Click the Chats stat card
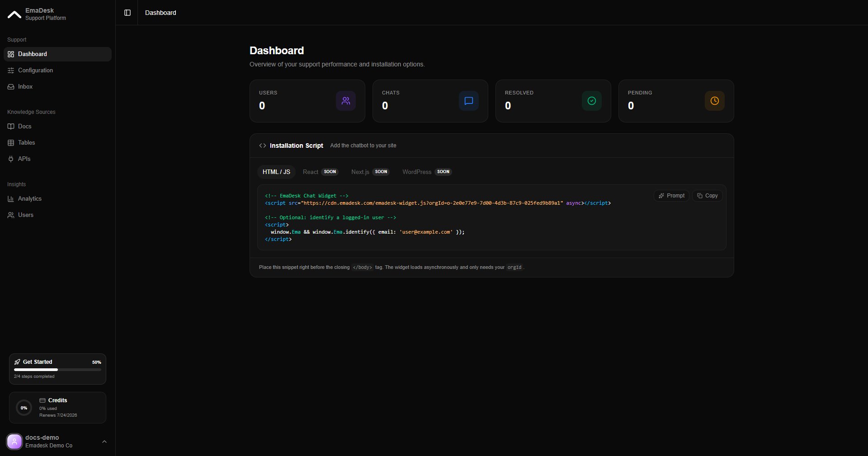868x456 pixels. (430, 101)
